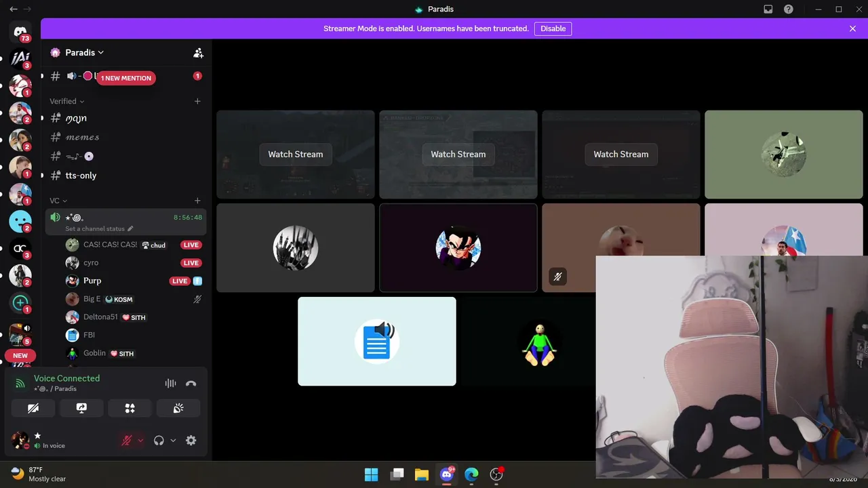
Task: Go back with the title bar arrow
Action: pos(14,9)
